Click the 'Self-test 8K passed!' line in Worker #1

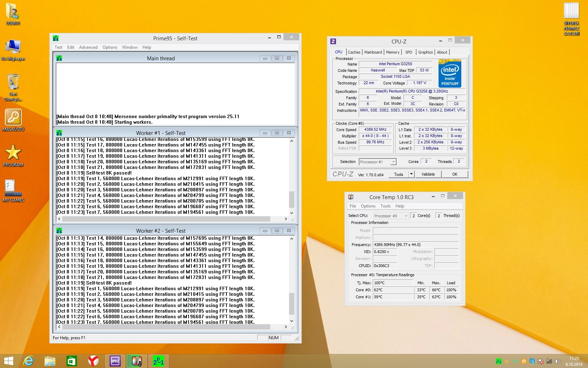(94, 173)
